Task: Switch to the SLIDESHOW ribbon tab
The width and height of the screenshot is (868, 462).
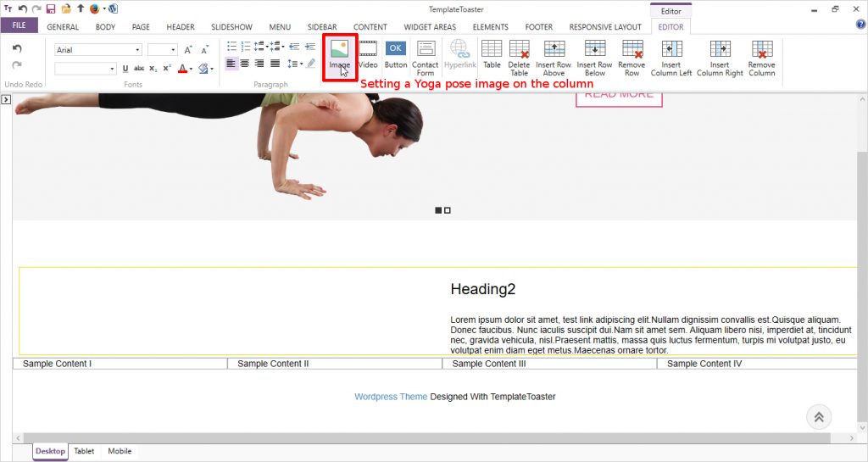Action: coord(231,27)
